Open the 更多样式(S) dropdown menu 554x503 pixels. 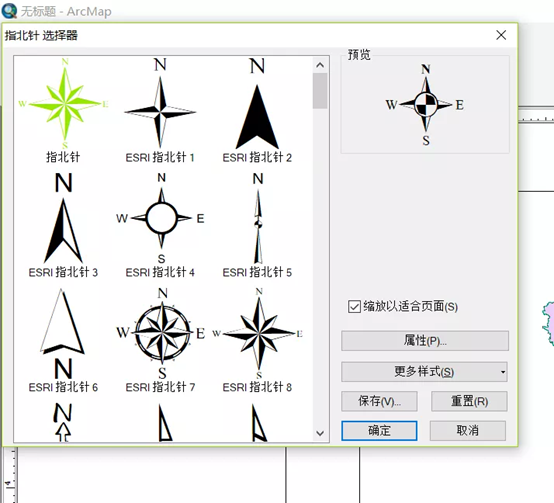(x=424, y=372)
